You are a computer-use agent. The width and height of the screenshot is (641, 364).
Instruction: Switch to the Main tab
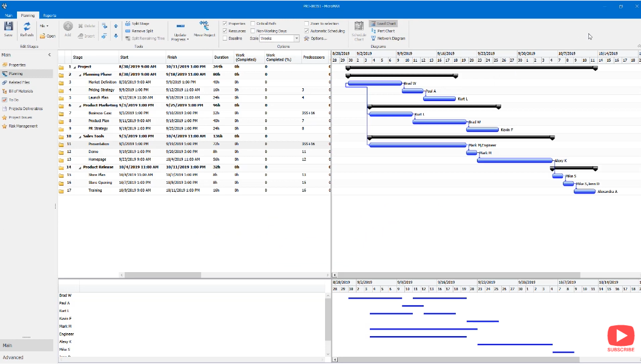click(10, 15)
